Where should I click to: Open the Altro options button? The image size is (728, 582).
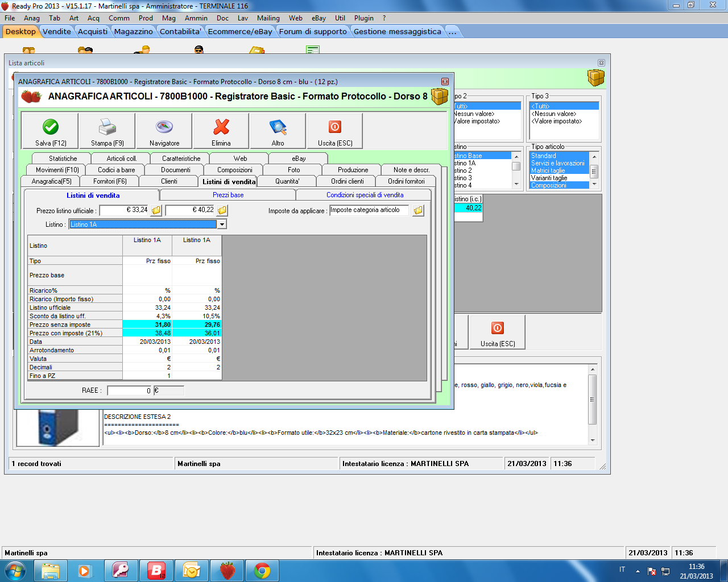pyautogui.click(x=278, y=131)
